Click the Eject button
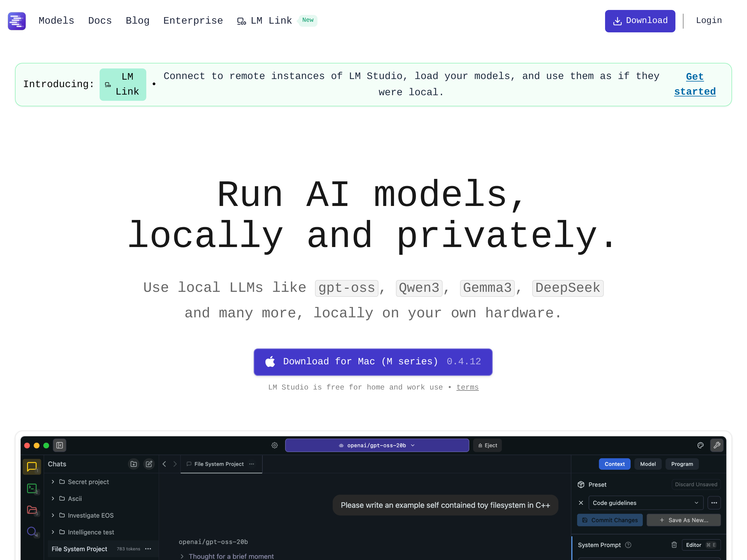The width and height of the screenshot is (747, 560). click(487, 445)
